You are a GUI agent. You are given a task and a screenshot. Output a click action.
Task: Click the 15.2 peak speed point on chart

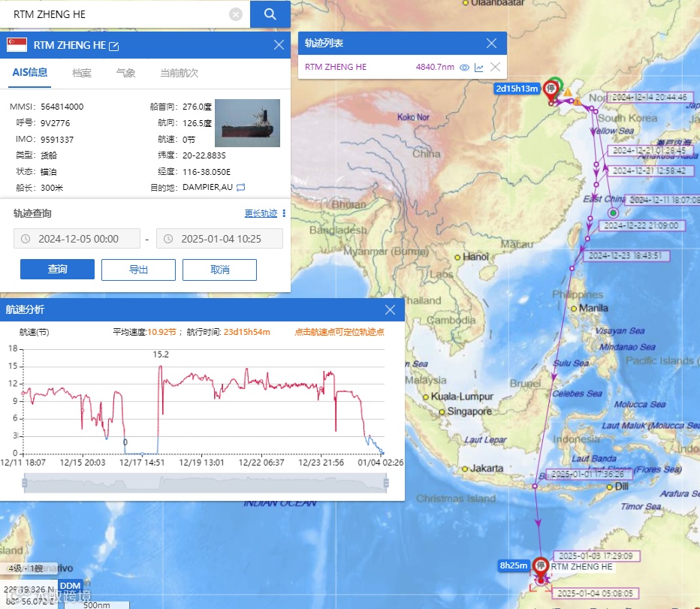(x=160, y=366)
